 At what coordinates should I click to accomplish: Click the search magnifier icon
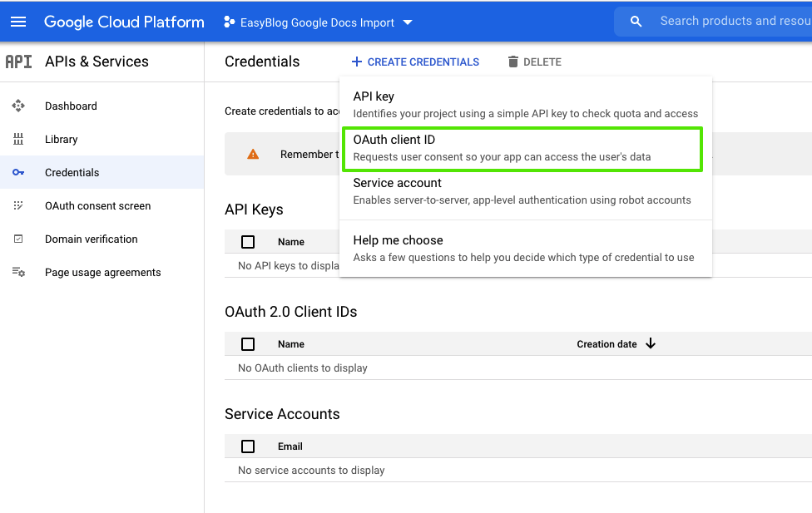pyautogui.click(x=636, y=22)
